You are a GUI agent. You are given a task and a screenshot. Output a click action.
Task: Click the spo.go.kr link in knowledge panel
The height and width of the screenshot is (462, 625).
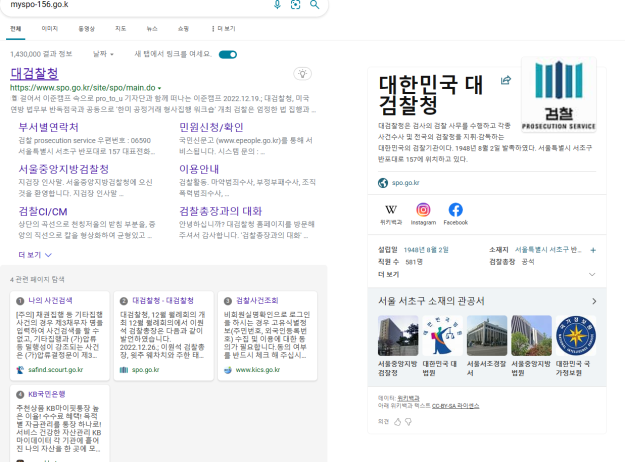[405, 183]
